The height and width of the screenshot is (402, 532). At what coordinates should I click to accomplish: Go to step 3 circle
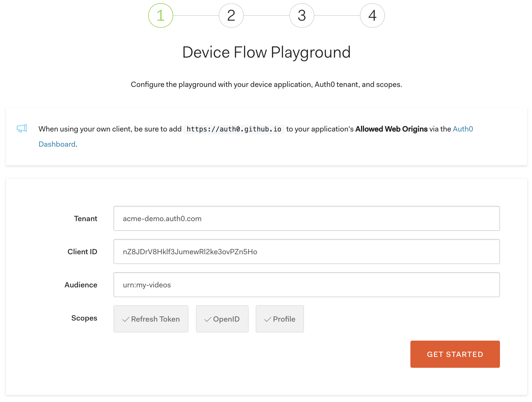pos(302,15)
